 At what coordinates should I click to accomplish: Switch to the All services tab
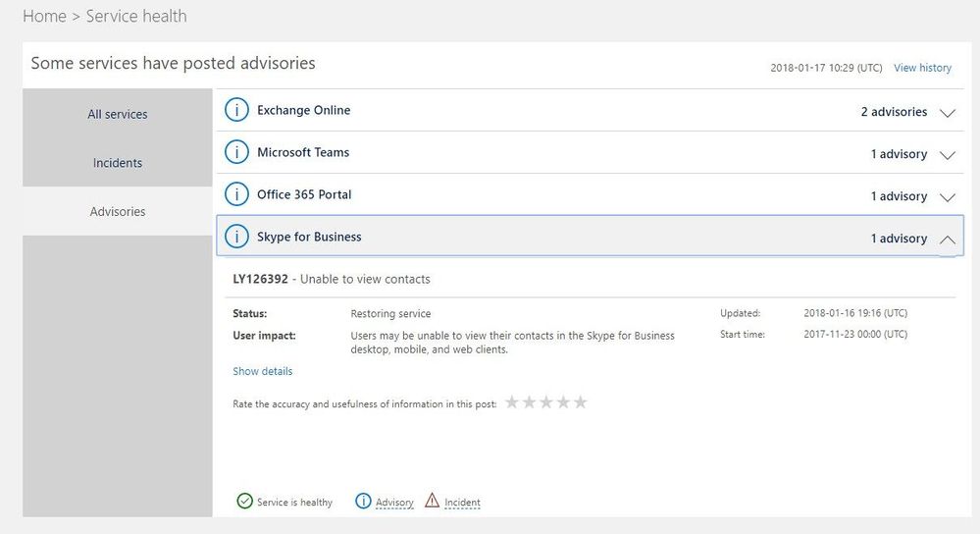tap(118, 114)
